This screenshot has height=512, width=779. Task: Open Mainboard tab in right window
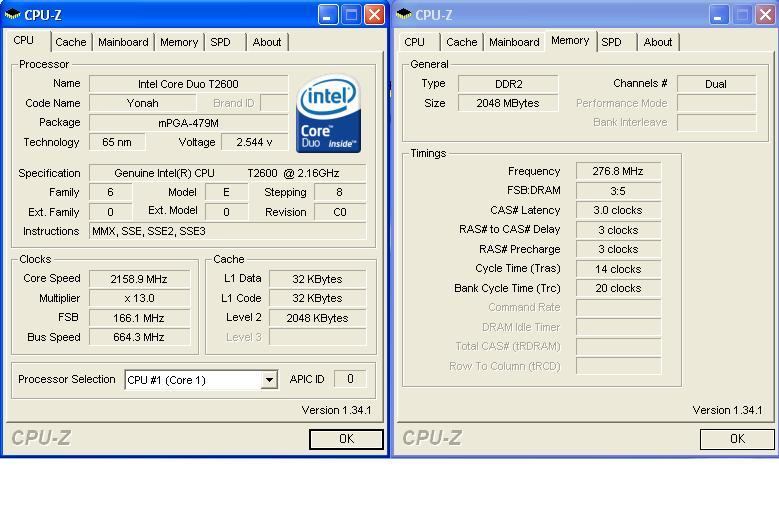514,42
